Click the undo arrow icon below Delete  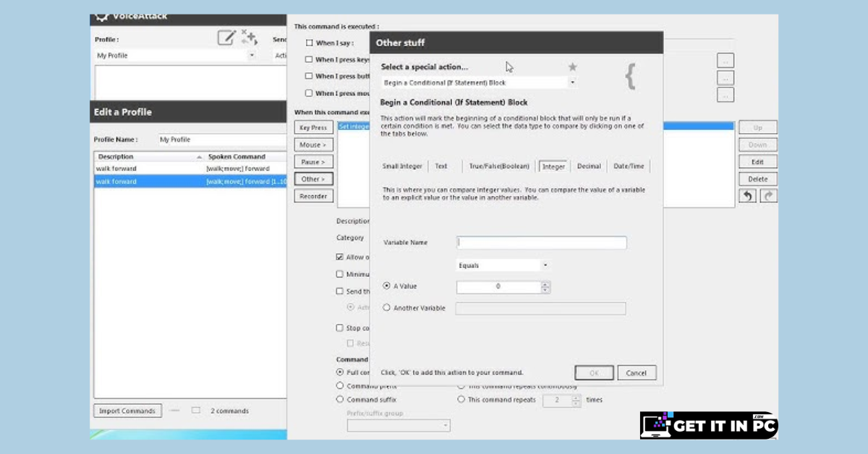click(747, 196)
